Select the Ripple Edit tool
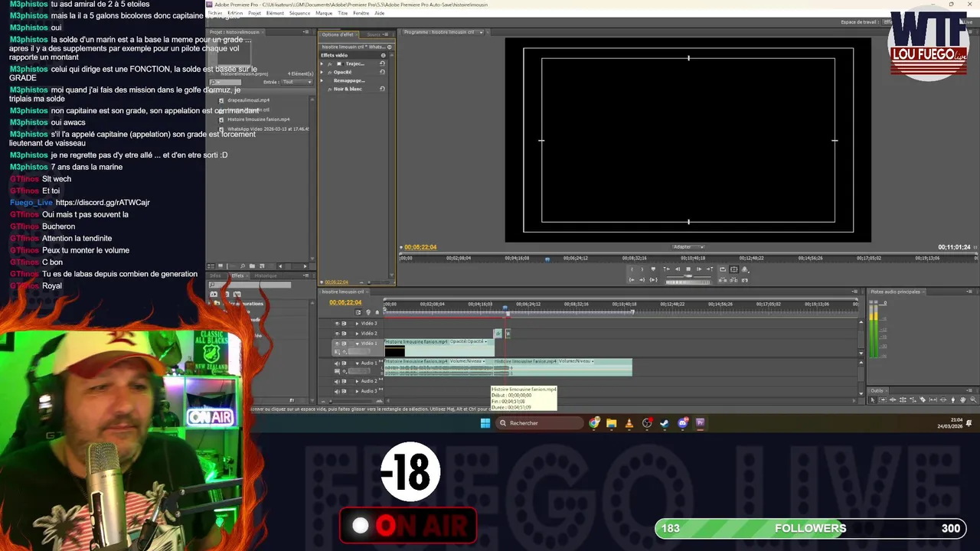980x551 pixels. tap(893, 399)
